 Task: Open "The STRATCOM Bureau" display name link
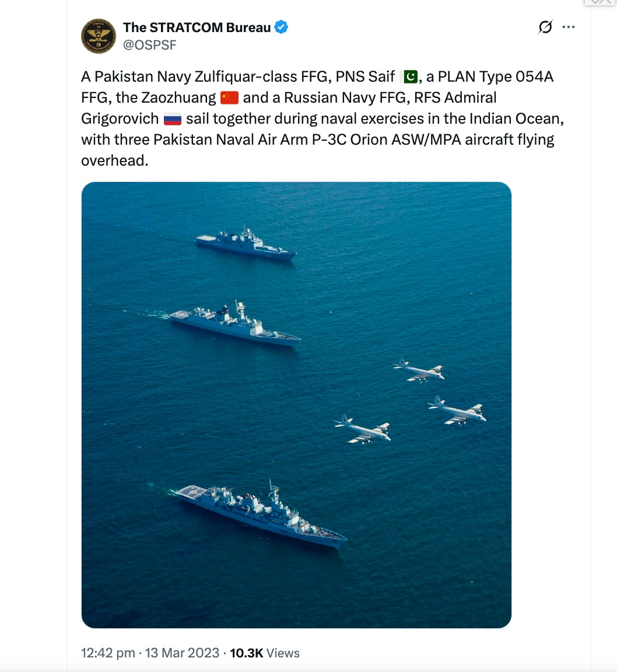click(x=197, y=27)
